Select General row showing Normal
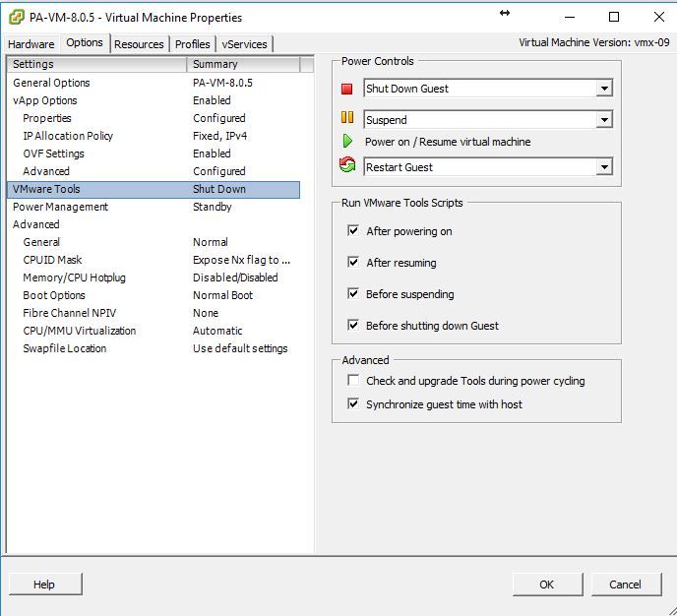Screen dimensions: 677x616 [154, 242]
